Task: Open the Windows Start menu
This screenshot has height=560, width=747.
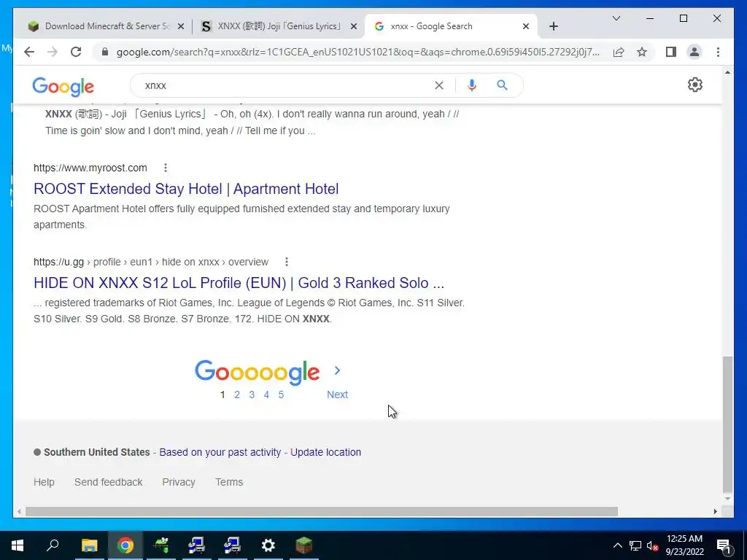Action: point(18,545)
